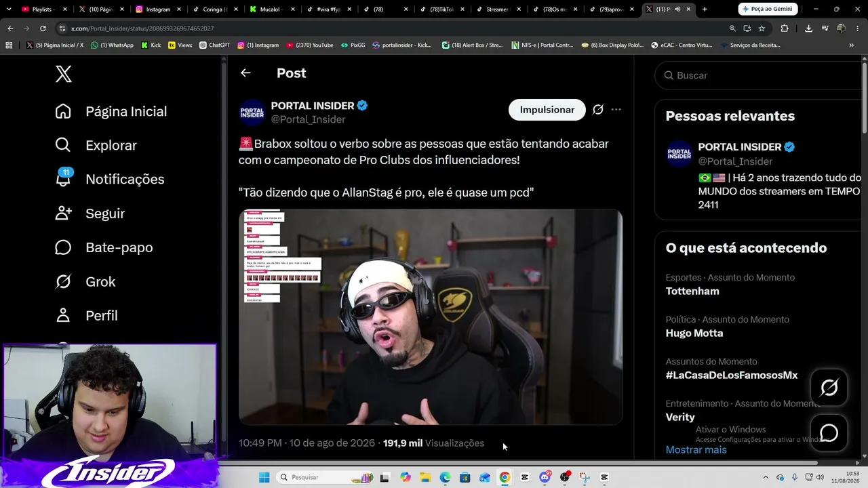Click the Brabox video thumbnail
Screen dimensions: 868x488
[431, 317]
